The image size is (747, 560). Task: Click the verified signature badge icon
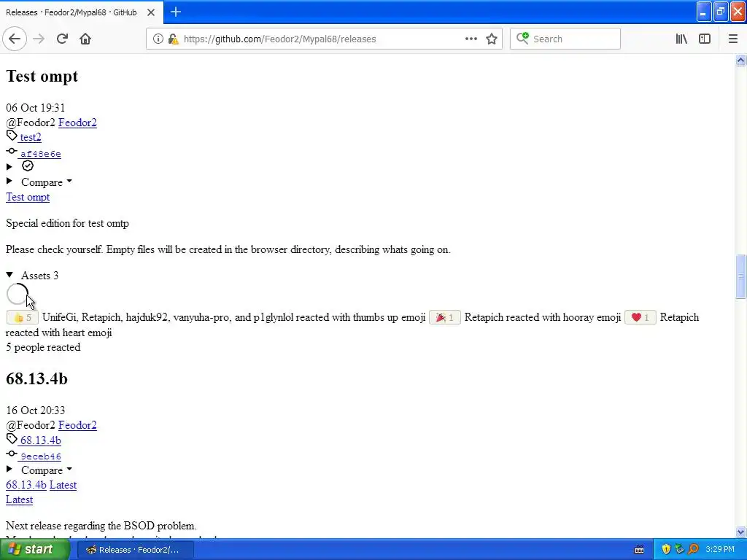pyautogui.click(x=28, y=166)
